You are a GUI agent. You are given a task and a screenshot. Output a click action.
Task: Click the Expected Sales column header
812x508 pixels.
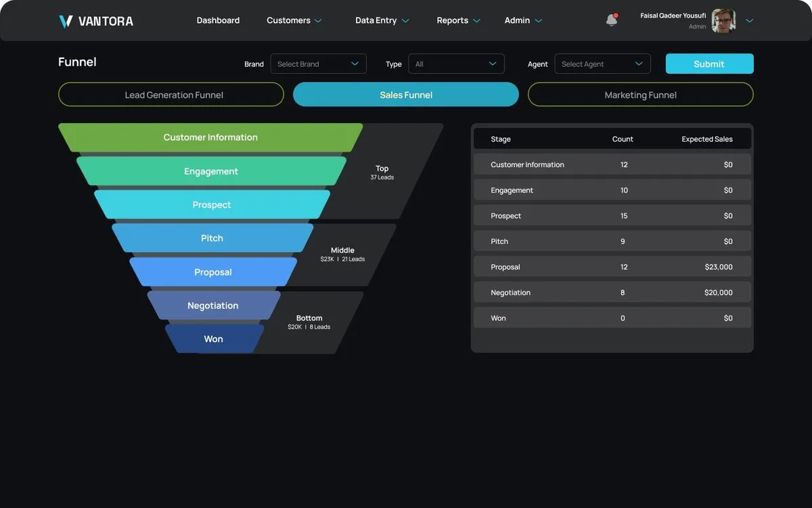(707, 139)
